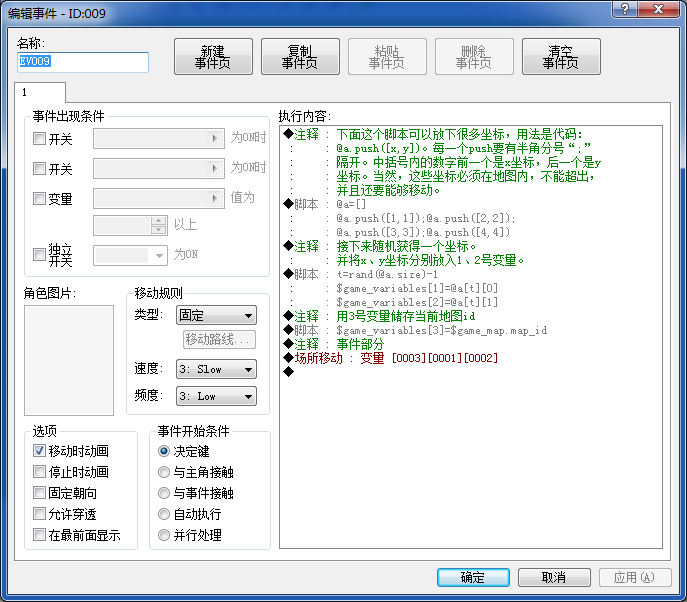Open the first switch selector box

point(159,138)
